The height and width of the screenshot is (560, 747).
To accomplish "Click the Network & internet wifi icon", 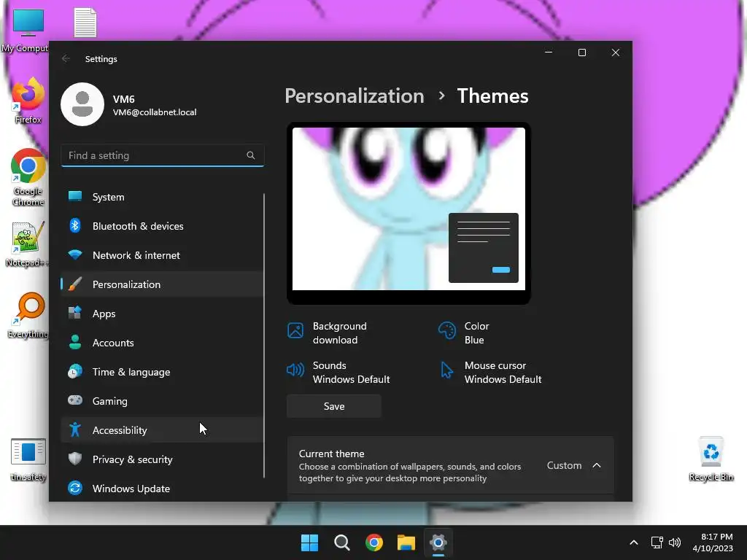I will tap(75, 254).
